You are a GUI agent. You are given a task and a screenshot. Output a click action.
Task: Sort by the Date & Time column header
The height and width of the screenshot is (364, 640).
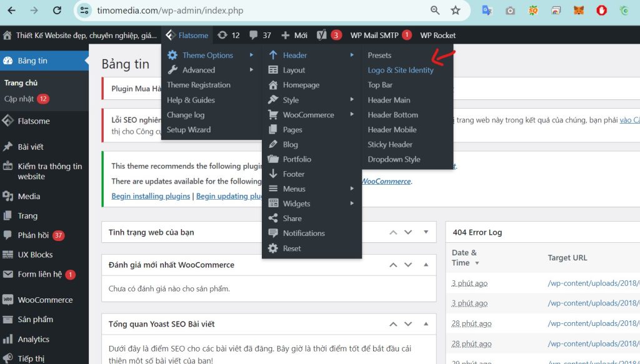click(x=465, y=258)
